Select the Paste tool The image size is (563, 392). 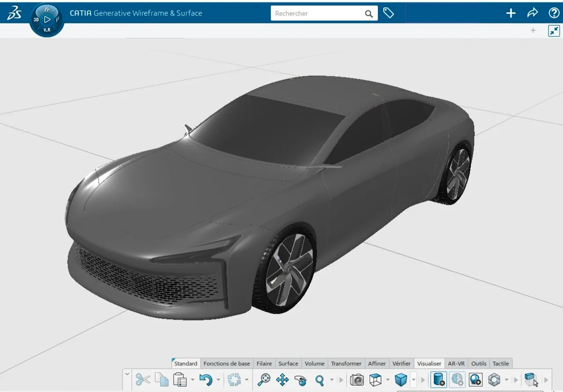click(179, 379)
